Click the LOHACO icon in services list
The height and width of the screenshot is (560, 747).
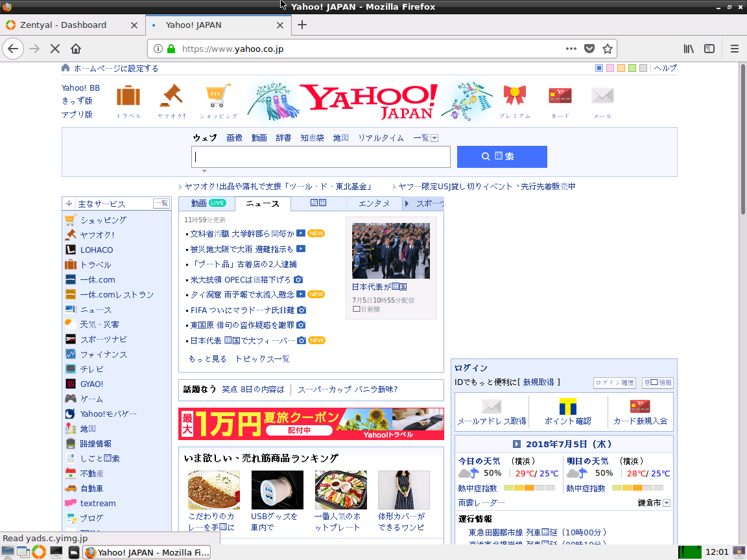[x=71, y=250]
